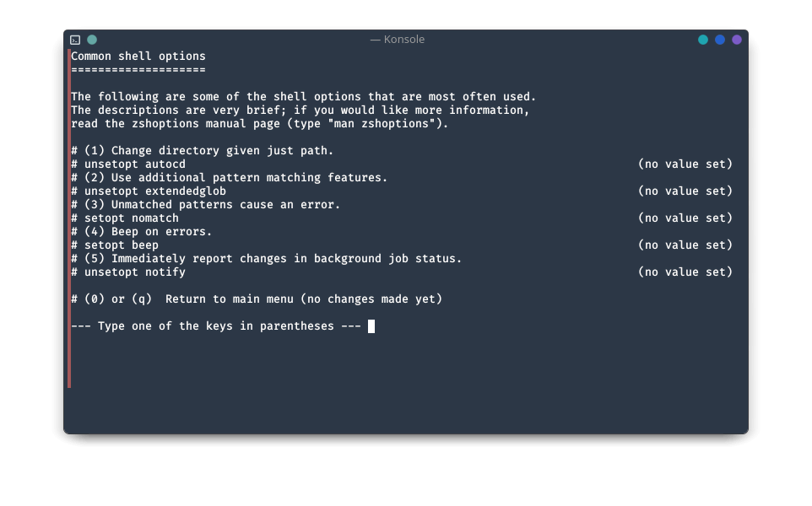This screenshot has width=812, height=506.
Task: Click the green on-all-desktops dot in the title bar
Action: click(x=92, y=40)
